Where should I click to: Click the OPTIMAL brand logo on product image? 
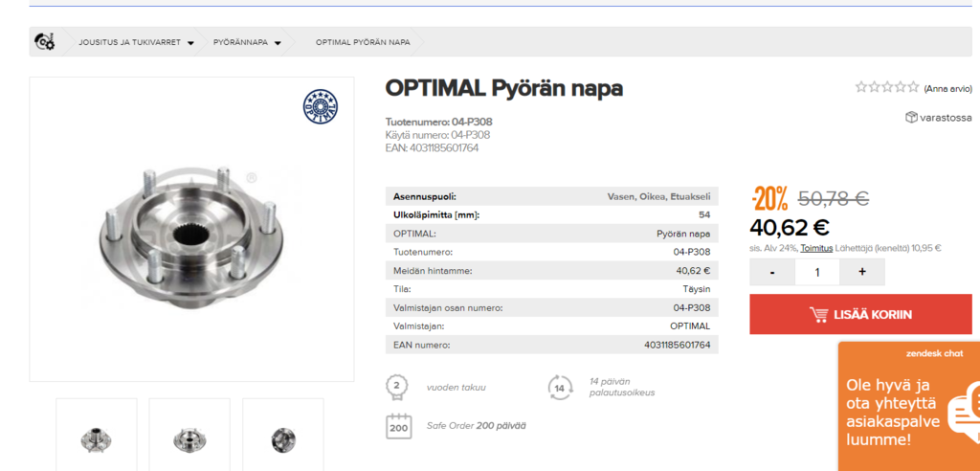pos(321,106)
